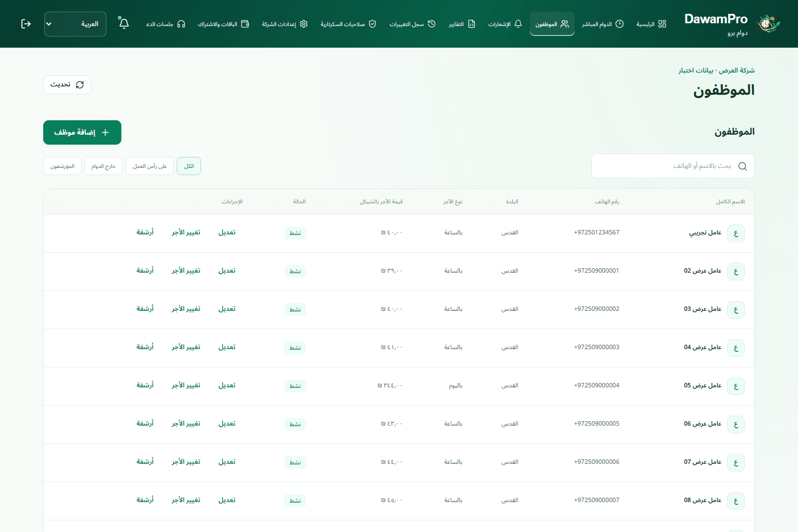Click the تحديث refresh button

tap(67, 85)
